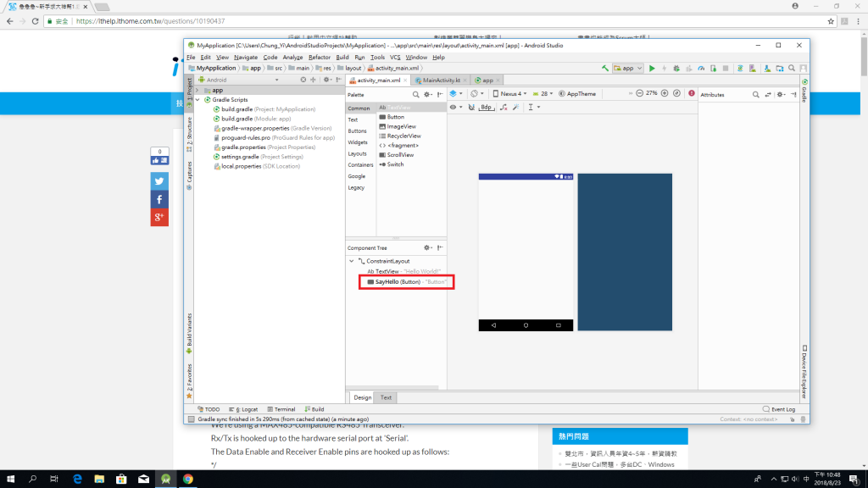The height and width of the screenshot is (488, 868).
Task: Open the Tools menu
Action: click(377, 57)
